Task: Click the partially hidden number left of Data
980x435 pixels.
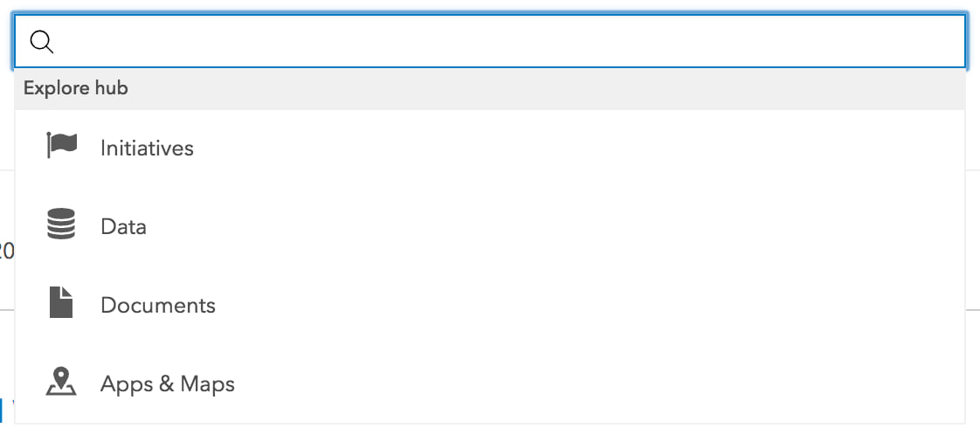Action: (x=6, y=252)
